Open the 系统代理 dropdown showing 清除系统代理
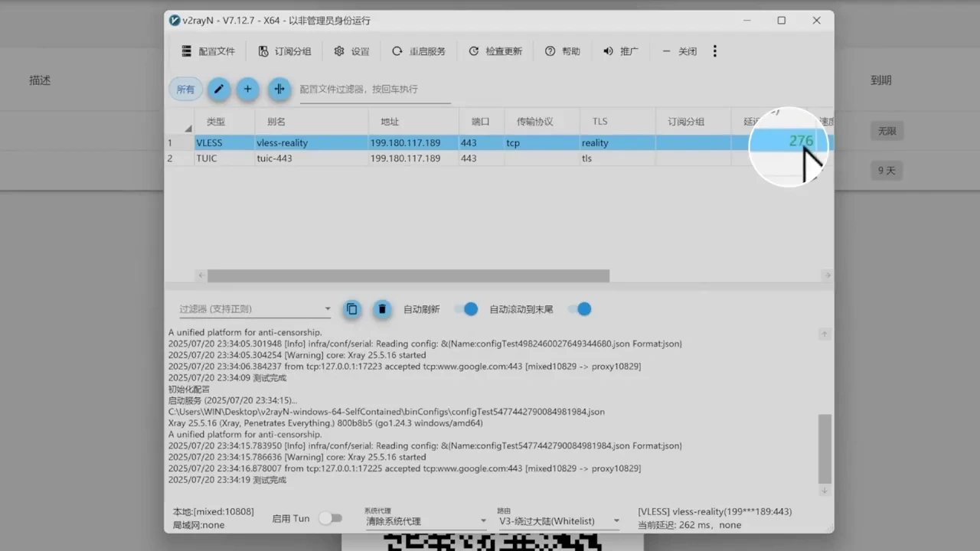The width and height of the screenshot is (980, 551). click(x=426, y=521)
